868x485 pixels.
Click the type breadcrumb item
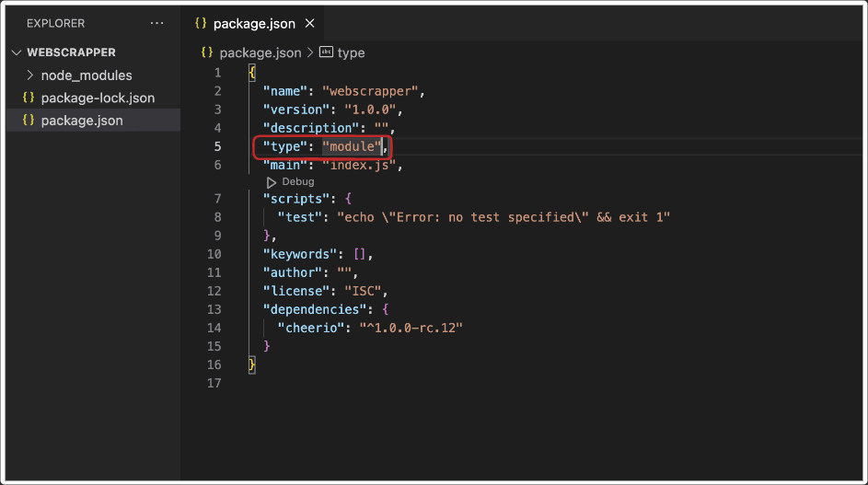351,52
